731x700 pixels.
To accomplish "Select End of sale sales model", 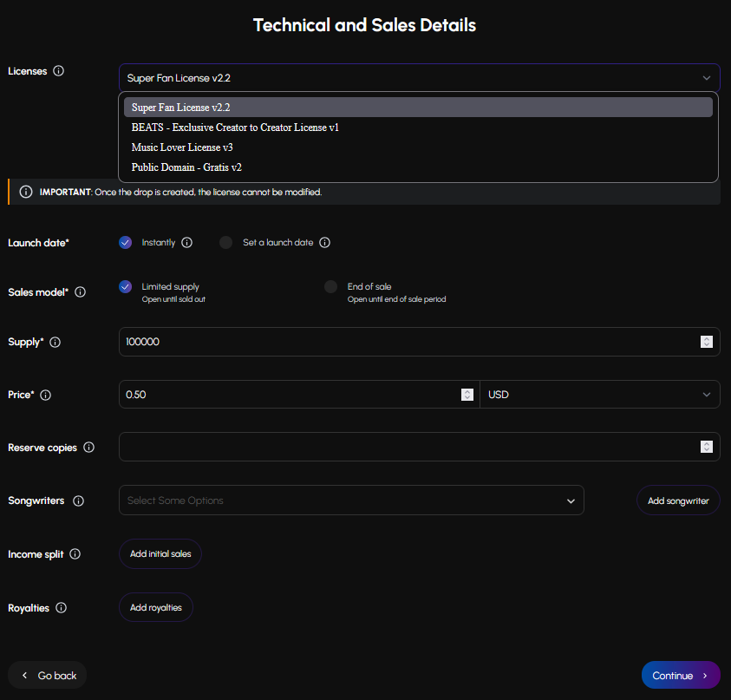I will 330,286.
